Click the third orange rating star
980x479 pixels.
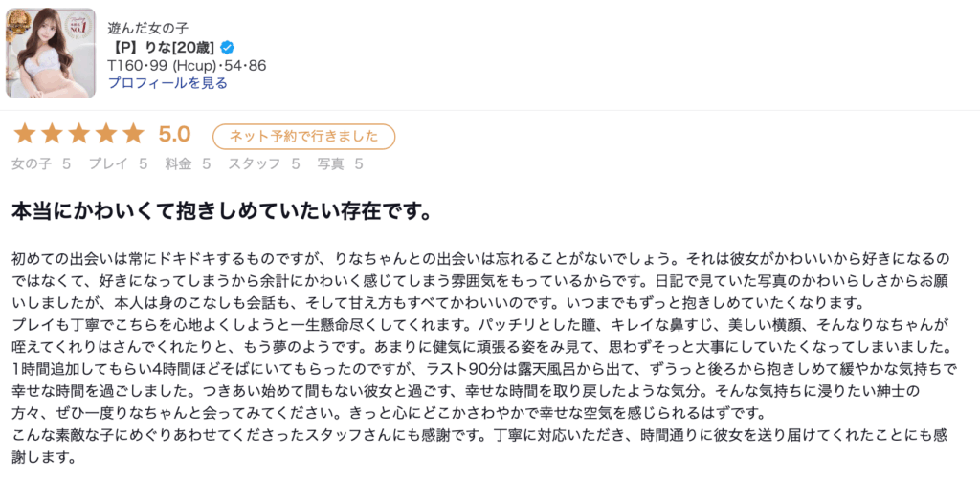click(x=79, y=135)
